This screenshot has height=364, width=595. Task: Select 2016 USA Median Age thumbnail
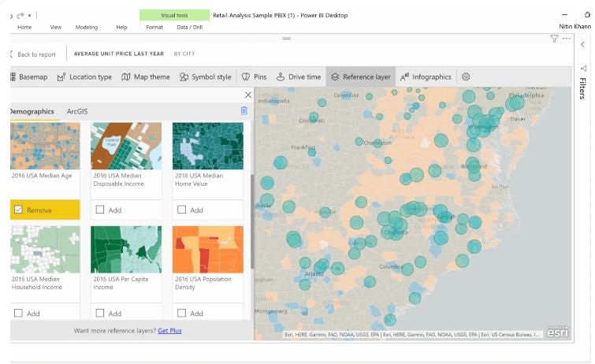click(x=45, y=146)
